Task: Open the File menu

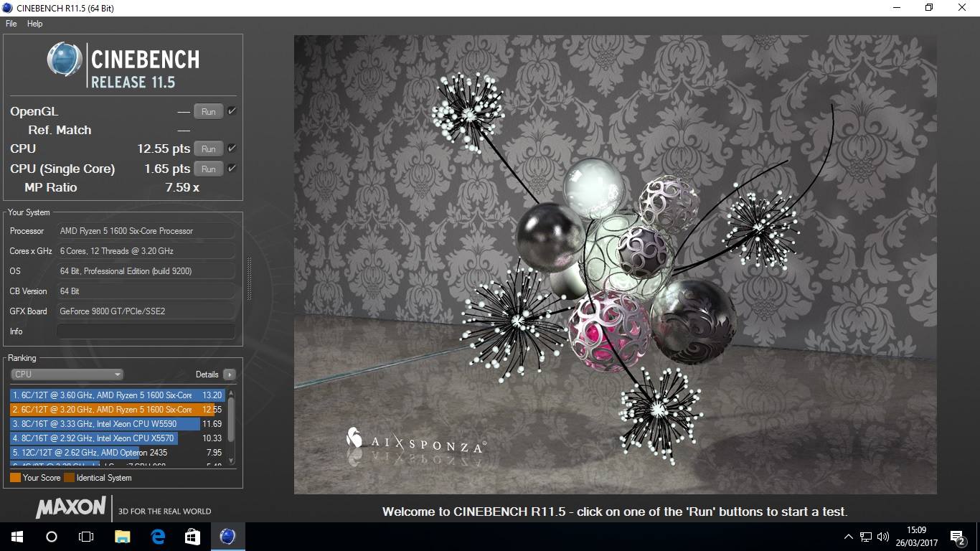Action: pyautogui.click(x=11, y=24)
